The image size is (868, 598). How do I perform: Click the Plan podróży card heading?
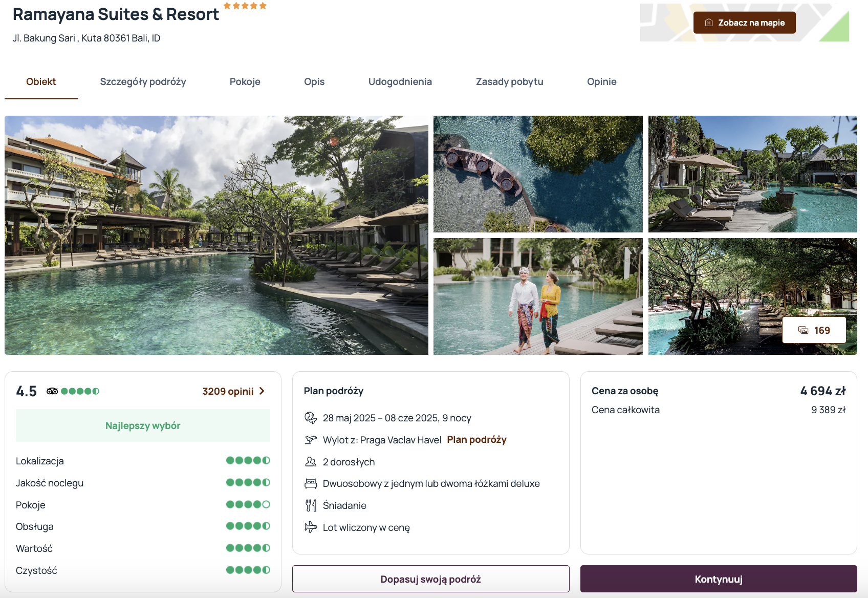pyautogui.click(x=334, y=391)
